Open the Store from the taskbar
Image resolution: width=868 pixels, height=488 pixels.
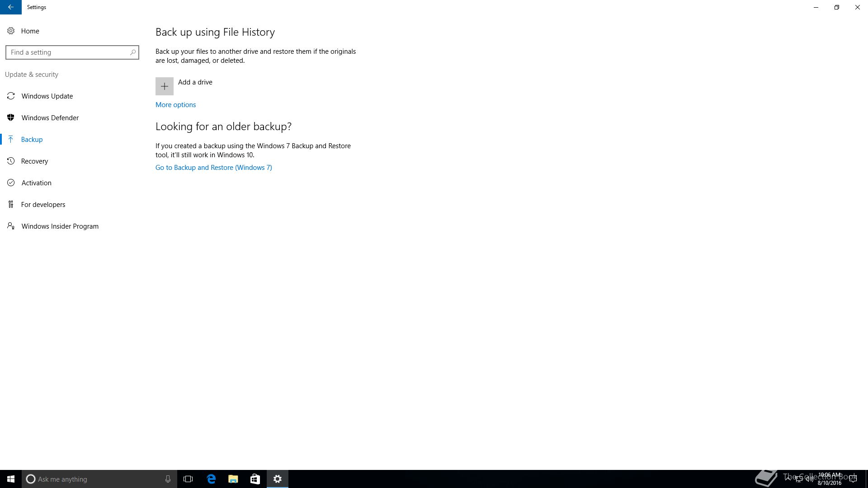pyautogui.click(x=255, y=479)
